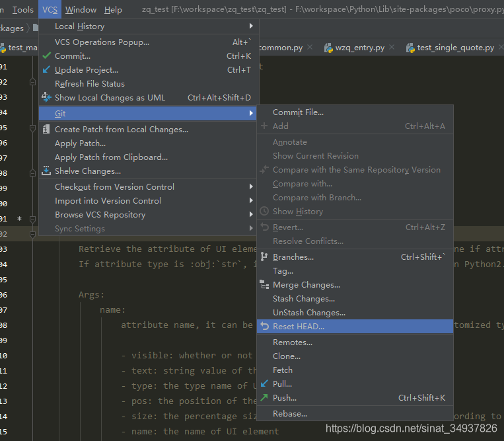The image size is (504, 441).
Task: Select Rebase... in Git submenu
Action: 355,414
